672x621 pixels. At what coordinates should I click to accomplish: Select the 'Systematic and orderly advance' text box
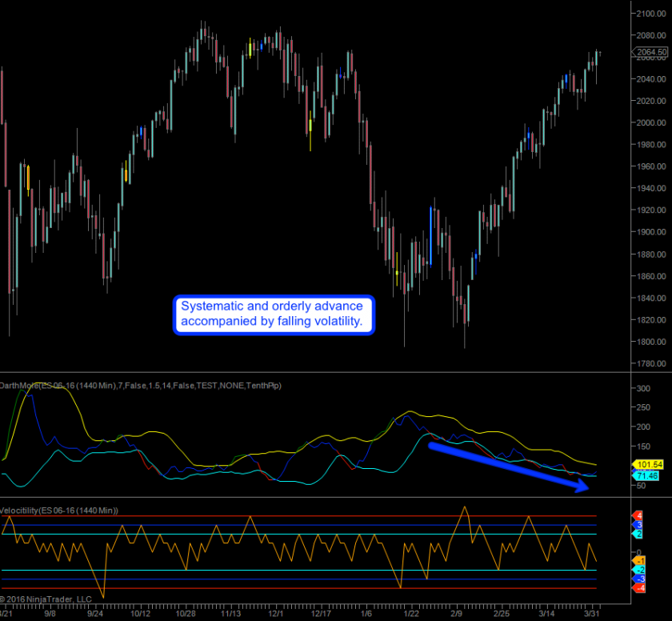coord(272,314)
